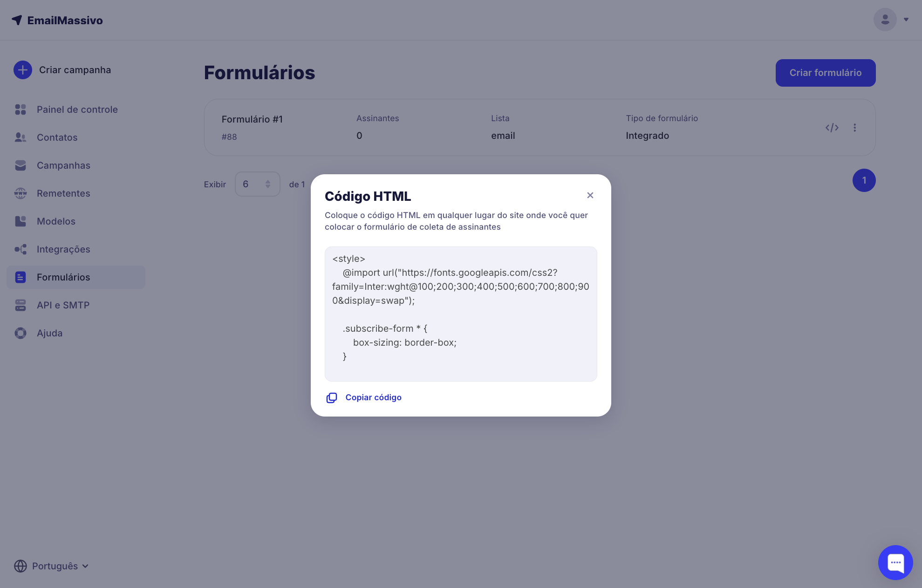The image size is (922, 588).
Task: Open the live chat support bubble
Action: point(895,562)
